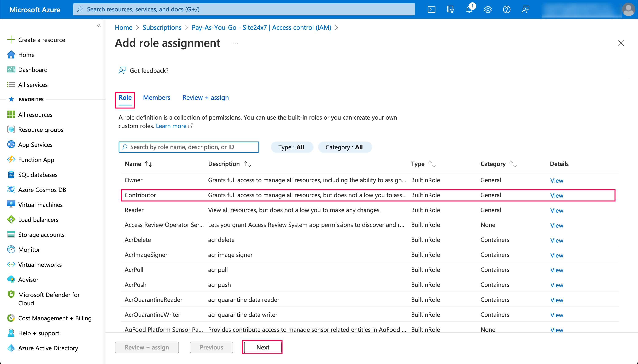Click the Review + assign button

click(x=147, y=347)
